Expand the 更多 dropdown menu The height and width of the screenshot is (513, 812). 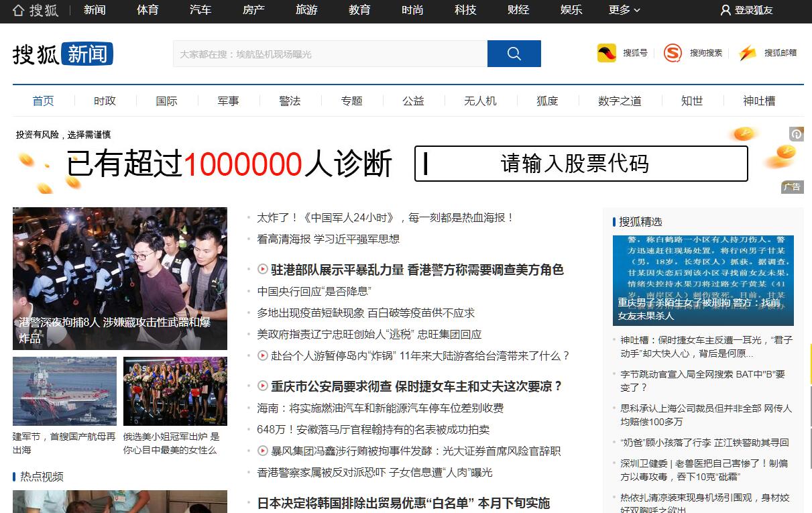point(624,10)
